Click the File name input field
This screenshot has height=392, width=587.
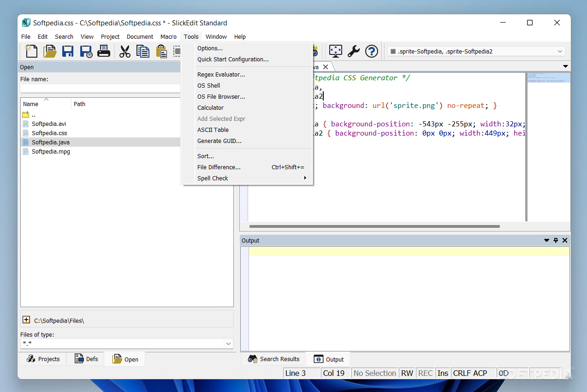click(x=101, y=89)
